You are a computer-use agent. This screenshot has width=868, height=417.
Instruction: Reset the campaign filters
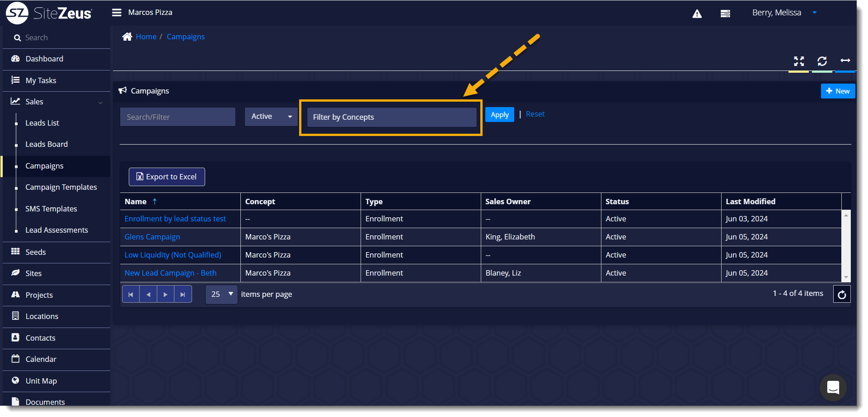pos(535,114)
